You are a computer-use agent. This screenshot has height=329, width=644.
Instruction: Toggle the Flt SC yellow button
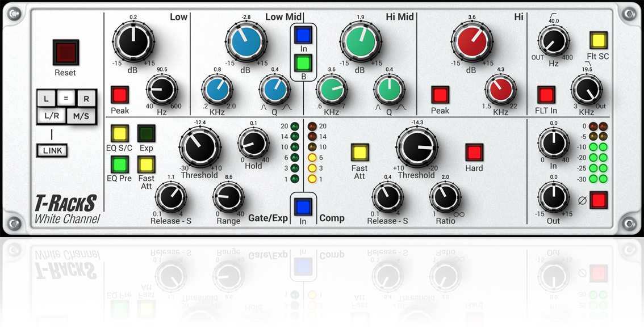coord(599,40)
